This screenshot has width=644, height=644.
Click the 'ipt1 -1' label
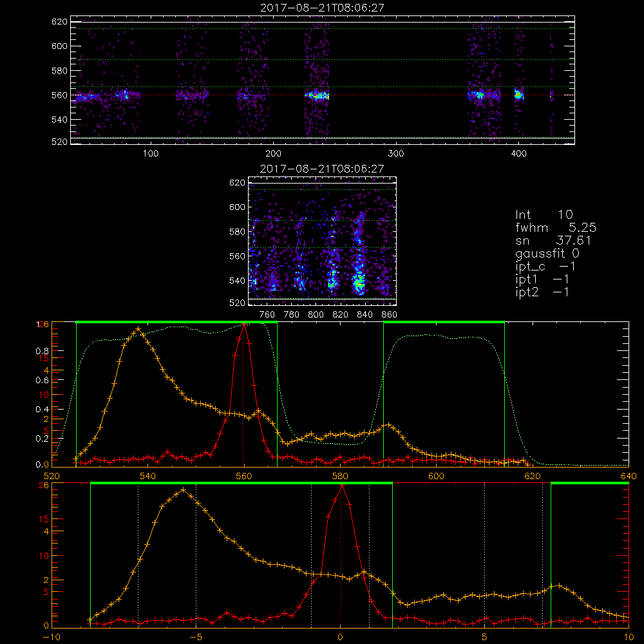pos(542,279)
